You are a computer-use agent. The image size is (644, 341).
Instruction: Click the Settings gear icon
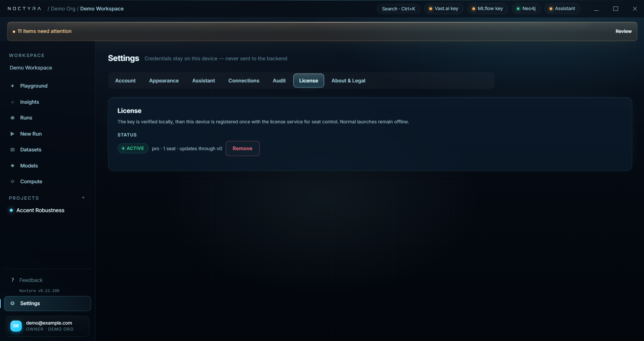[x=12, y=303]
